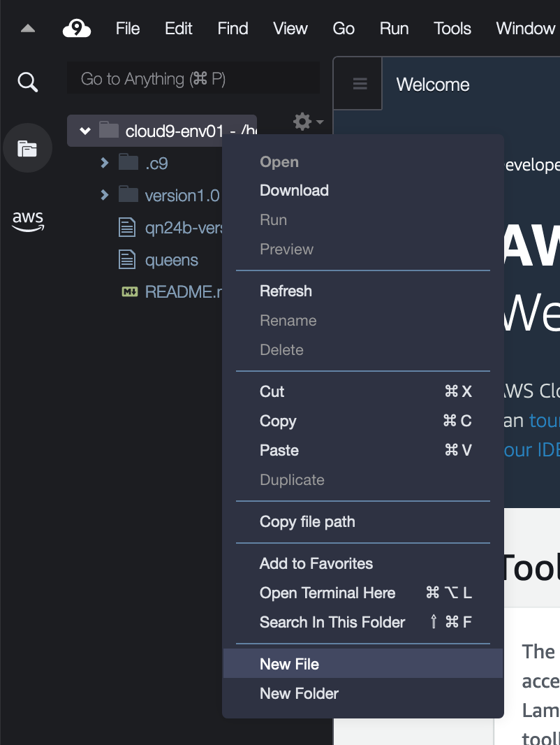Click the README markdown file icon

click(130, 291)
